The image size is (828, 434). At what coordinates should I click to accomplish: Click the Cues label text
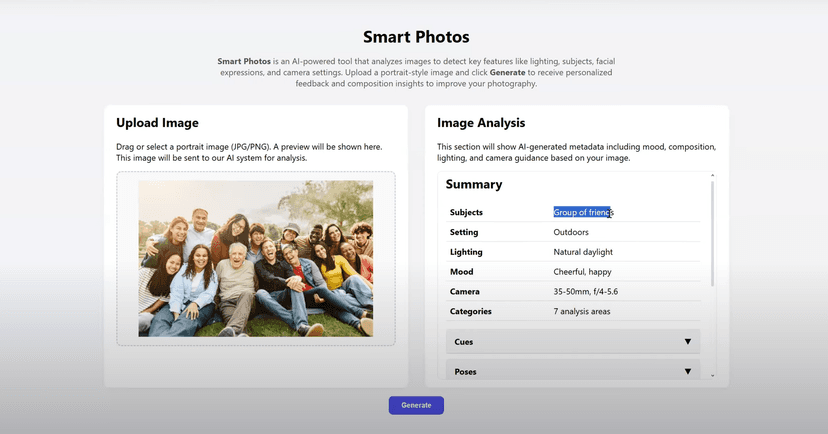[x=464, y=342]
